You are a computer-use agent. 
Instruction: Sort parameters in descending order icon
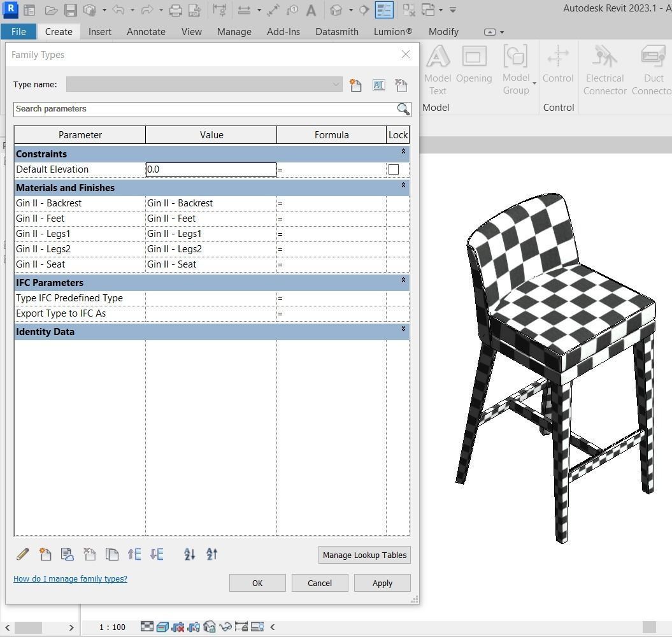(x=211, y=554)
